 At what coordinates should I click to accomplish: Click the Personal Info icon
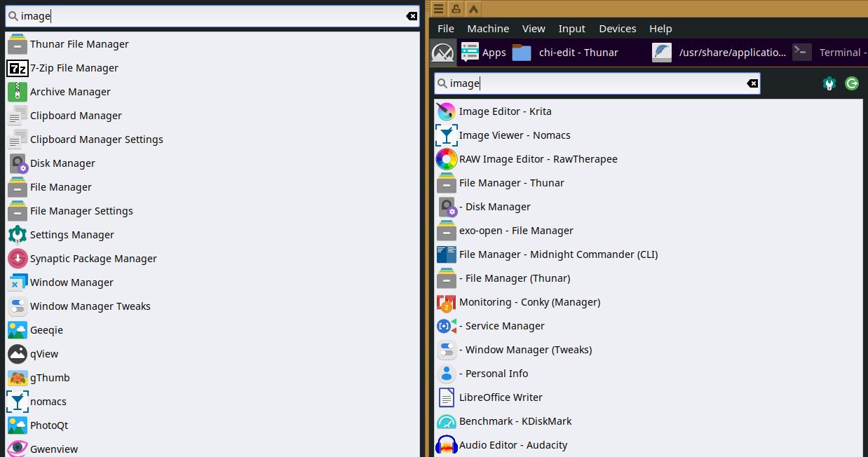446,374
